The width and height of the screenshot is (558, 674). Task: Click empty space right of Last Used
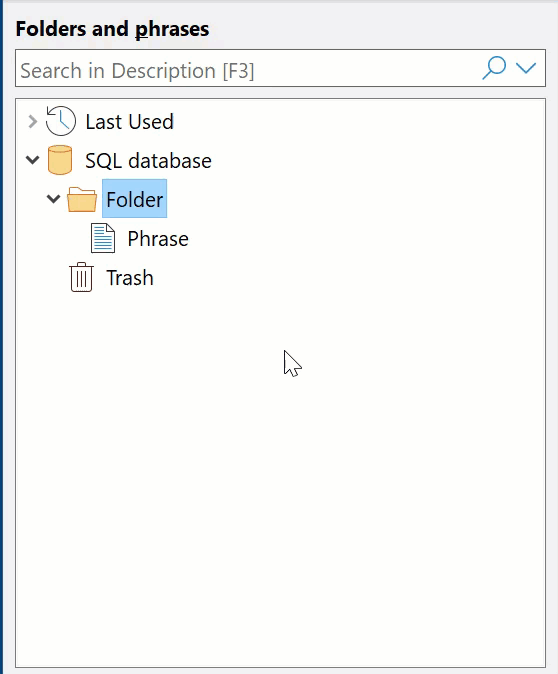coord(357,122)
